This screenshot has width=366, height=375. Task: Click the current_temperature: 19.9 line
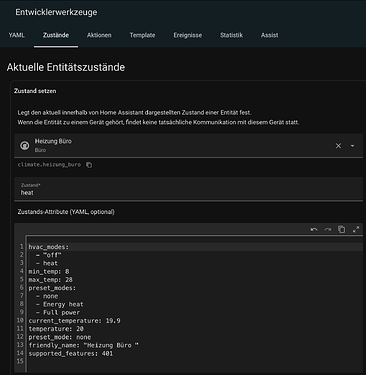coord(74,321)
